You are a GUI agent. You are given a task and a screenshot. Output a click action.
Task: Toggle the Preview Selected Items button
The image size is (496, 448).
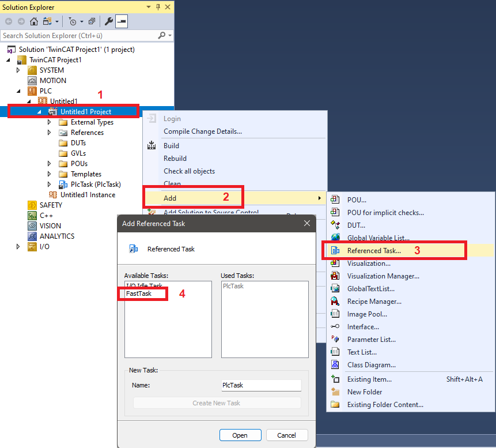coord(122,21)
